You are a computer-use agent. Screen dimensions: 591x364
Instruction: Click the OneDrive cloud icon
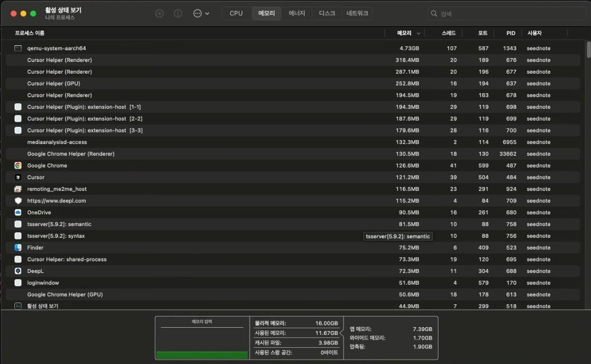click(18, 212)
